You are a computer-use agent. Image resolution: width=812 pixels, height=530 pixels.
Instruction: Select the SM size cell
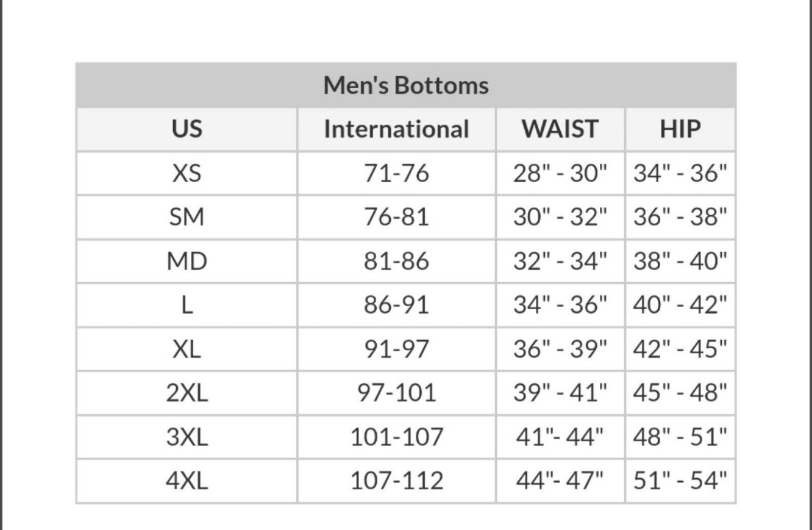click(x=187, y=217)
